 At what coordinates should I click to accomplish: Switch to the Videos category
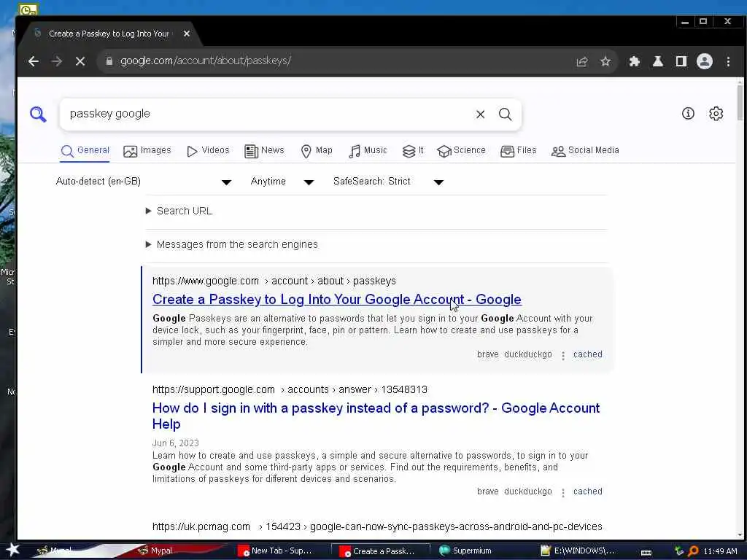(208, 150)
